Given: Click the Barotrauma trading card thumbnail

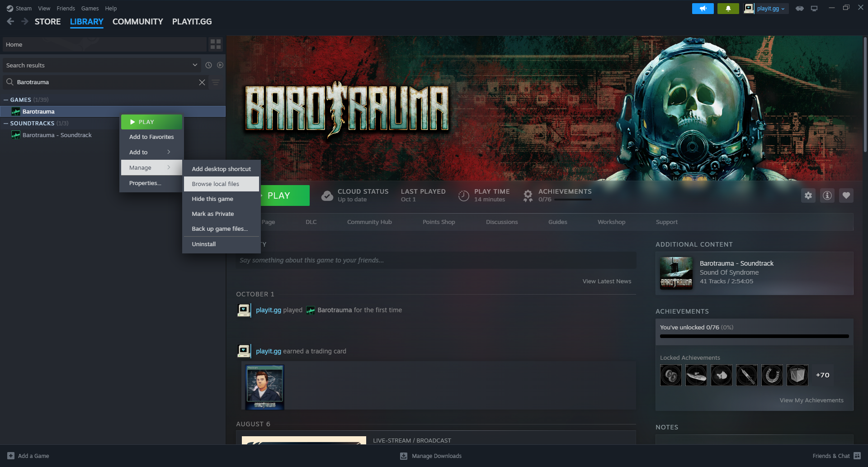Looking at the screenshot, I should pos(264,387).
